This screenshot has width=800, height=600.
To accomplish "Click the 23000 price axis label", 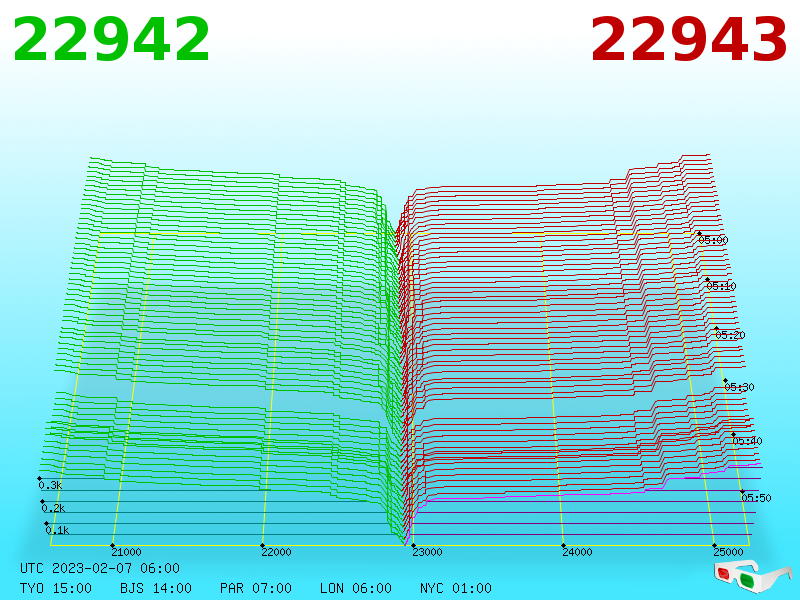I will click(427, 552).
